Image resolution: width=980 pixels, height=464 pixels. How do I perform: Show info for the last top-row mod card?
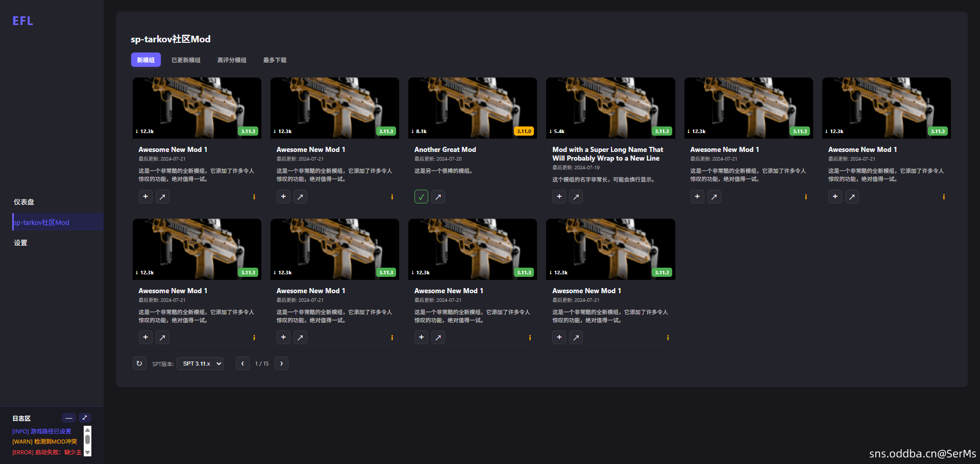pos(944,197)
